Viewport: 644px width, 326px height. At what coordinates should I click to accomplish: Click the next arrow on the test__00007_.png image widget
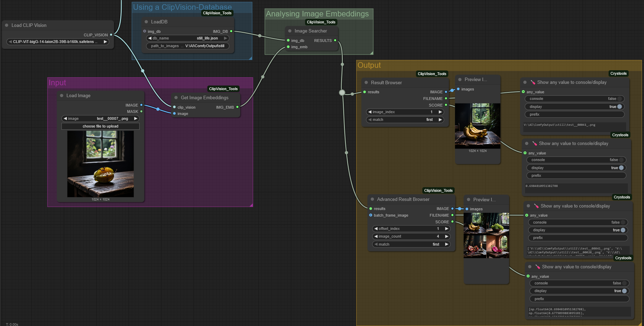tap(136, 118)
